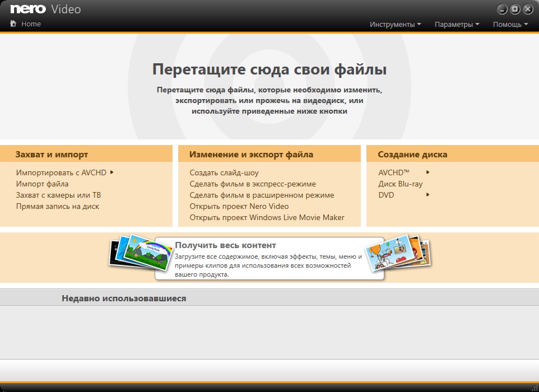Image resolution: width=539 pixels, height=392 pixels.
Task: Choose Сделать фильм в экспресс-режиме
Action: pyautogui.click(x=253, y=184)
